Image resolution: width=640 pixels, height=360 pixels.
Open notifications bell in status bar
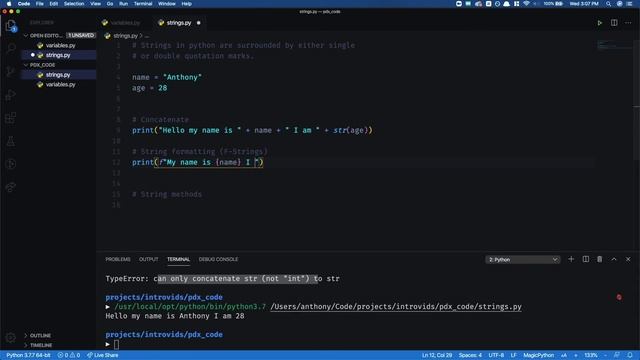pos(630,355)
